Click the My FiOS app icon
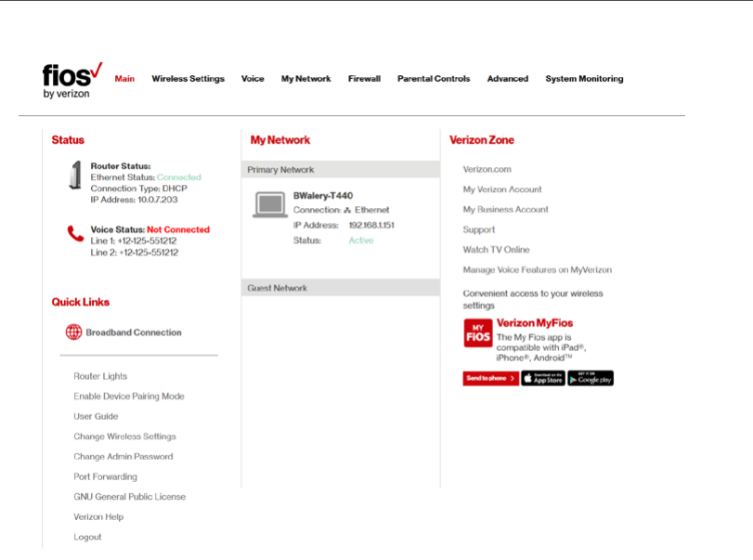This screenshot has height=560, width=753. pyautogui.click(x=478, y=332)
